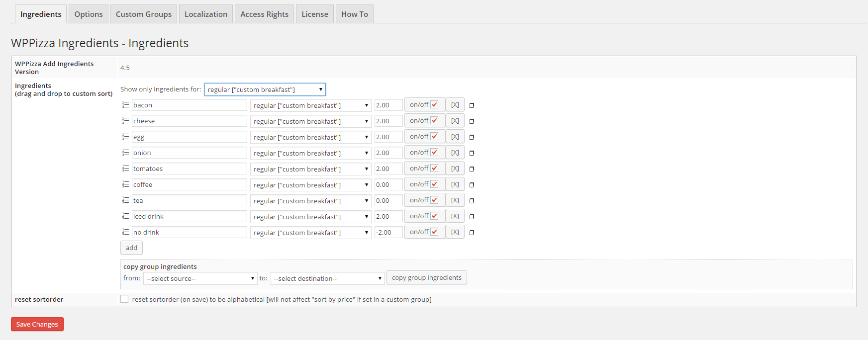Turn off the tomatoes on/off checkbox
This screenshot has height=340, width=868.
click(x=434, y=168)
